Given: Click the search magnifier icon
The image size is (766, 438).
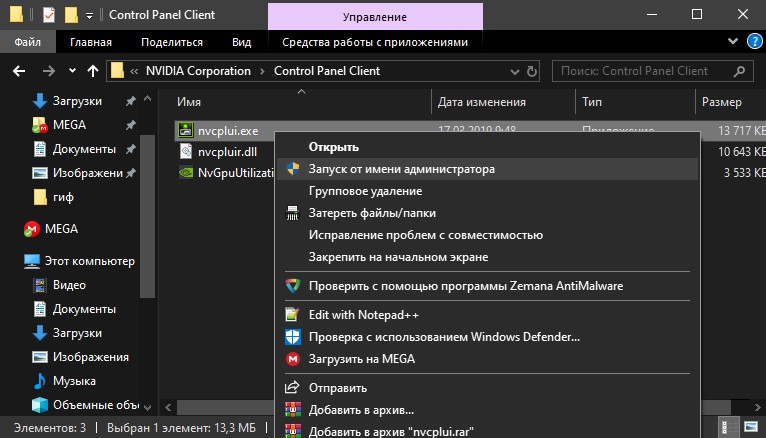Looking at the screenshot, I should click(x=740, y=71).
